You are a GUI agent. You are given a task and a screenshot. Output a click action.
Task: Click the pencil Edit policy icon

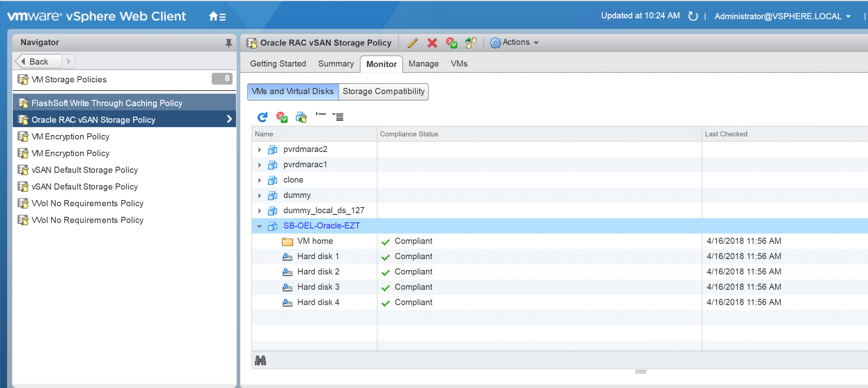413,43
